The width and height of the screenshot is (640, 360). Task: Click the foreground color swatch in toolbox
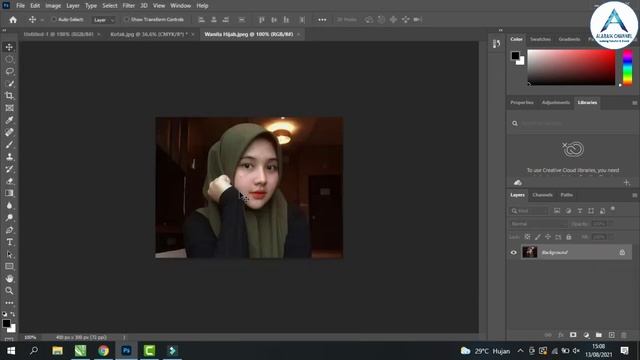click(6, 323)
